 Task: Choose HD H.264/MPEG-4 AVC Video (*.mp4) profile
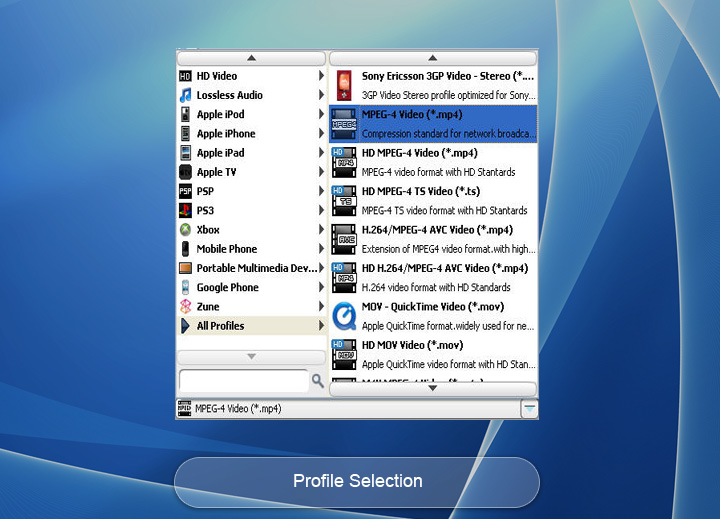tap(433, 278)
